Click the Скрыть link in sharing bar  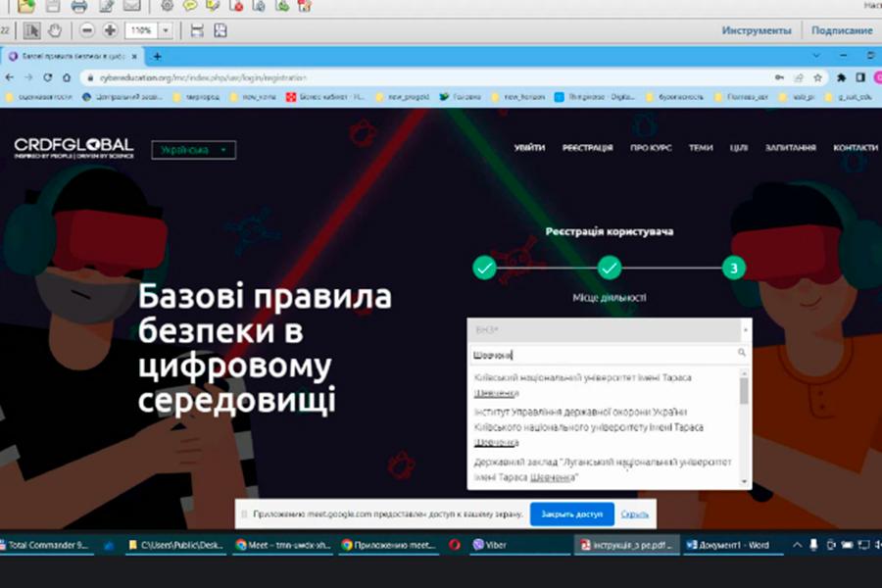pos(635,514)
